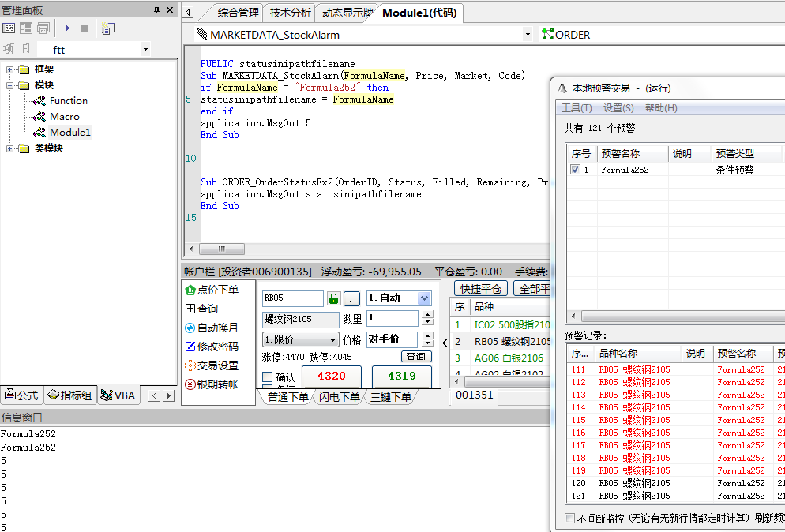The image size is (785, 532).
Task: Click the 数量 quantity input field
Action: point(392,318)
